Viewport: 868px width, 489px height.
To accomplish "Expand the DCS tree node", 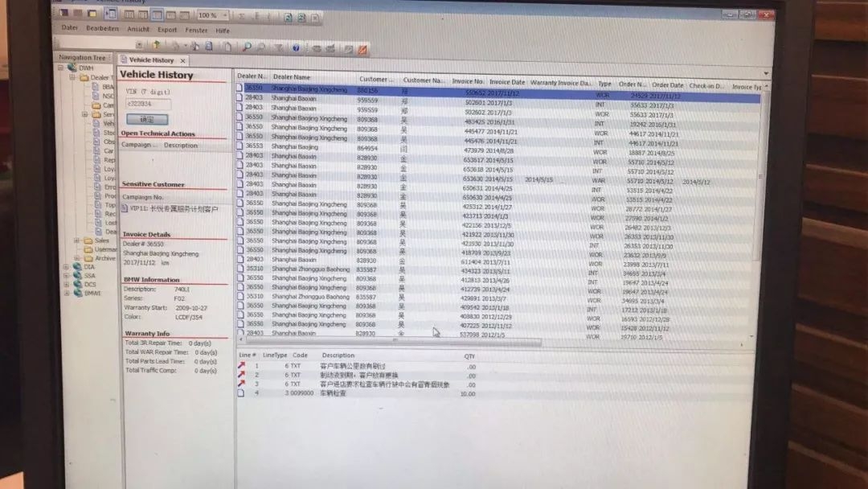I will [x=66, y=284].
